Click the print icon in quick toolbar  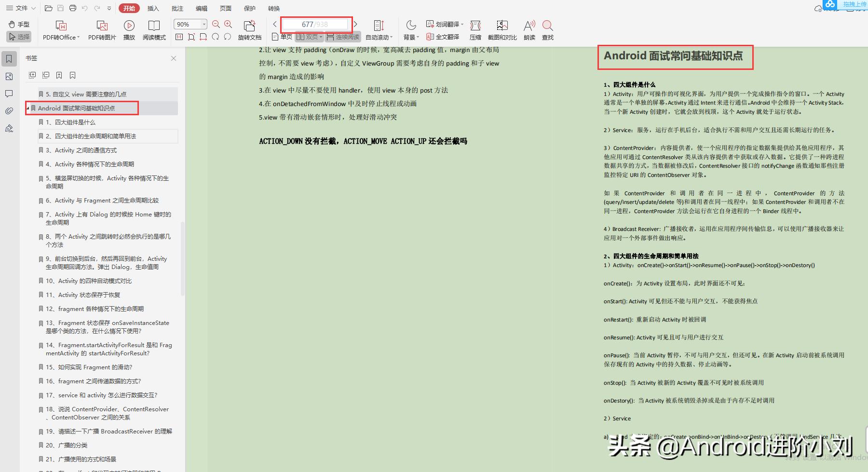point(73,8)
